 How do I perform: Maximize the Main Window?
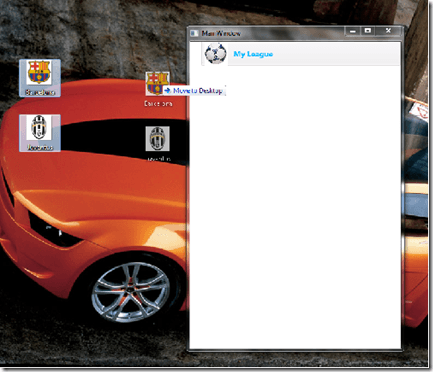[x=368, y=31]
